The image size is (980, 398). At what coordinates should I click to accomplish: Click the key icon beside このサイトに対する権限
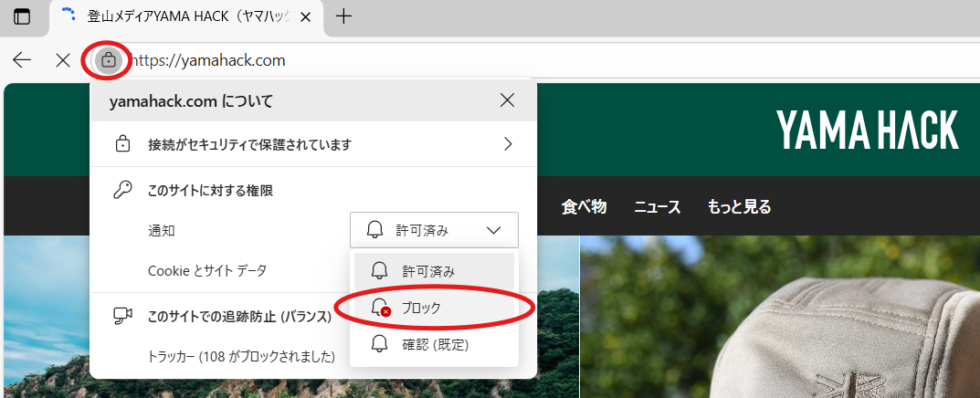[x=121, y=191]
